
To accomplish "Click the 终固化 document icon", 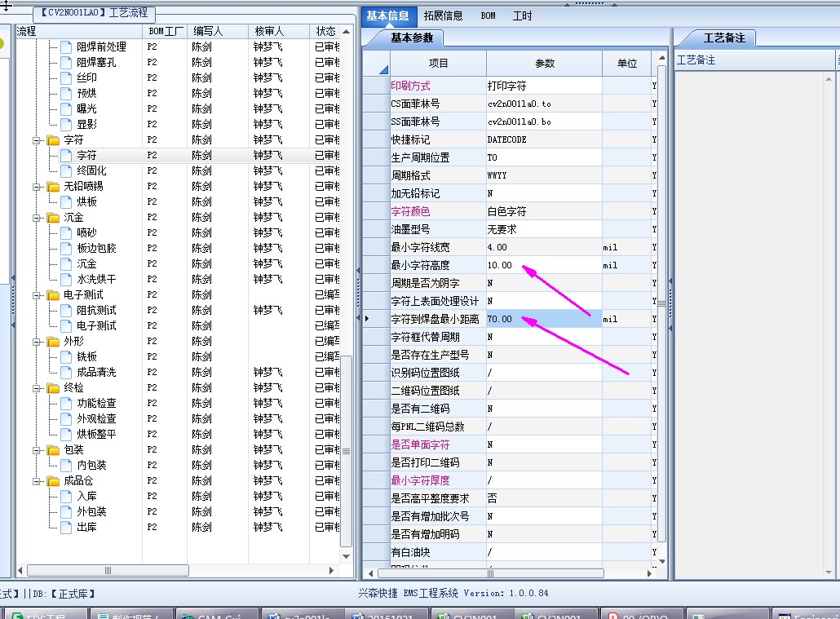I will pyautogui.click(x=66, y=171).
